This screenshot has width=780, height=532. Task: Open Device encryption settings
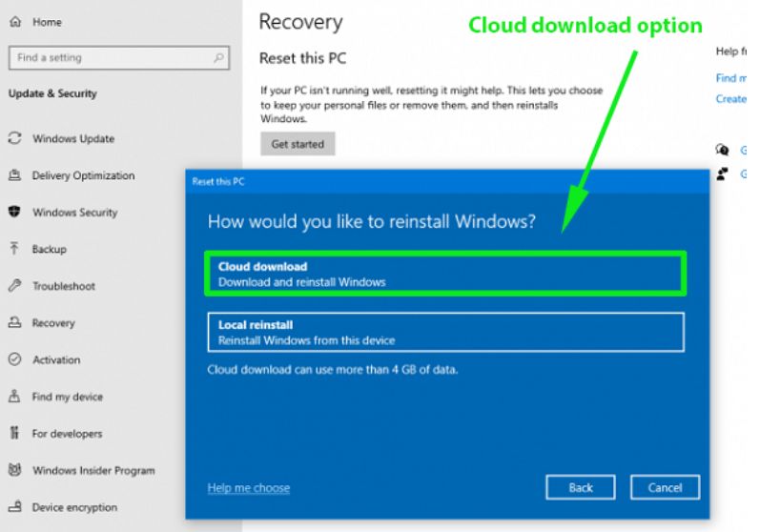74,507
